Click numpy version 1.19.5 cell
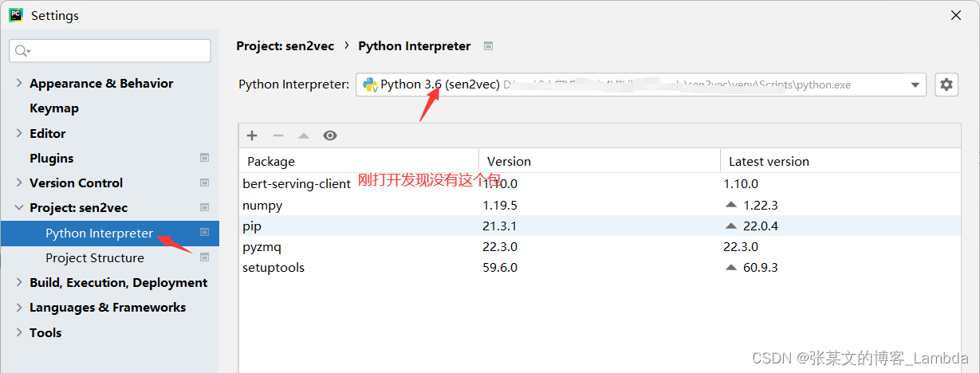 click(500, 205)
